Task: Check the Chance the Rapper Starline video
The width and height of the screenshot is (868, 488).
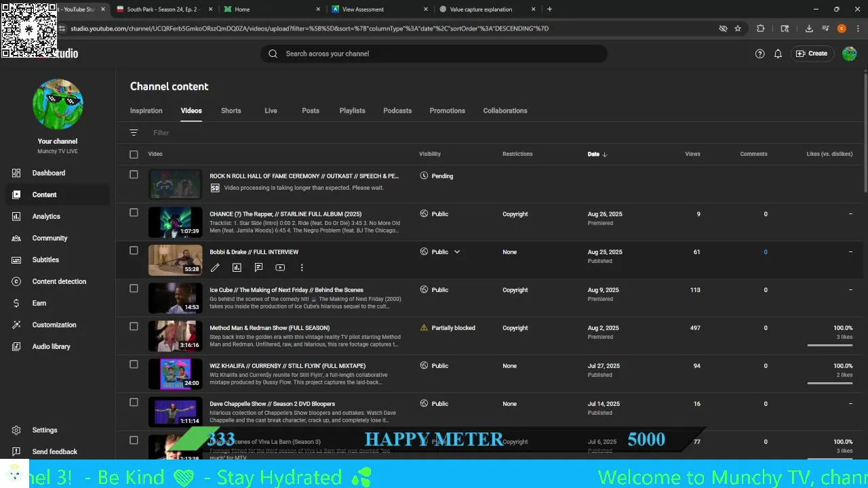Action: pyautogui.click(x=134, y=213)
